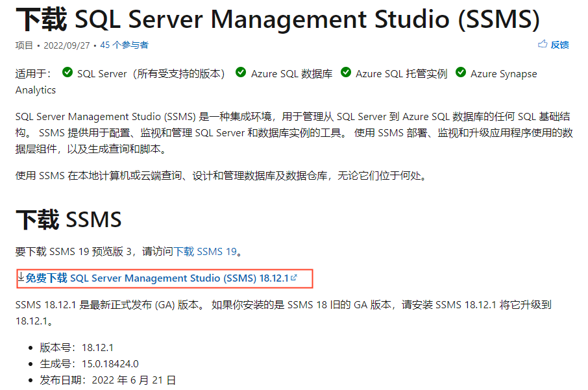
Task: Open the 下载 SSMS 19 link
Action: click(x=205, y=251)
